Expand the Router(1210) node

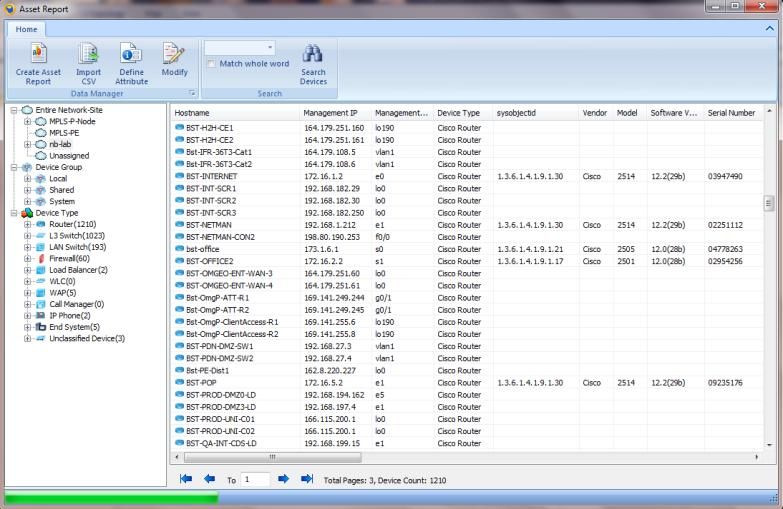tap(27, 225)
